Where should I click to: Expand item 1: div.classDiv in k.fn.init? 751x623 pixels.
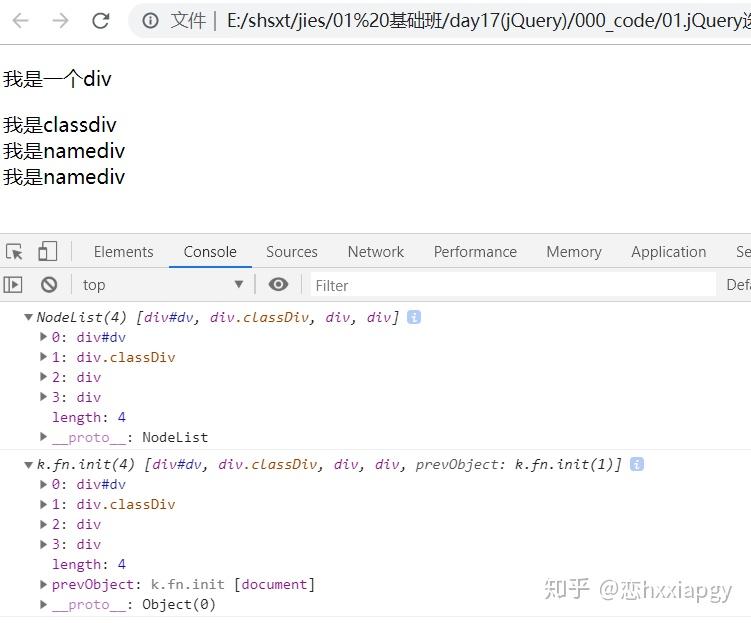[43, 504]
